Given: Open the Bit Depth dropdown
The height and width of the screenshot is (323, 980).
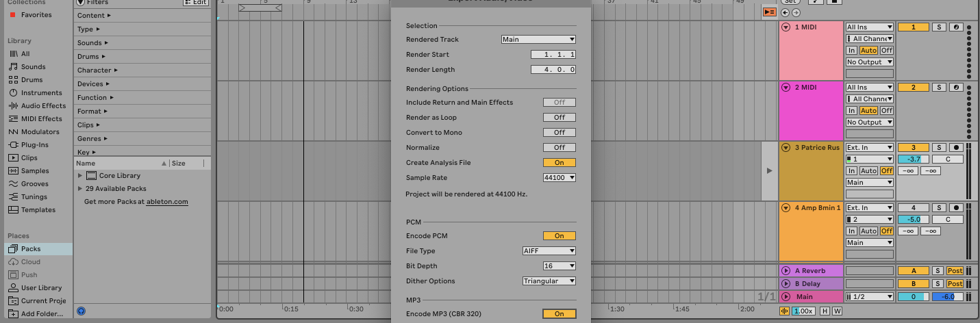Looking at the screenshot, I should (x=560, y=266).
